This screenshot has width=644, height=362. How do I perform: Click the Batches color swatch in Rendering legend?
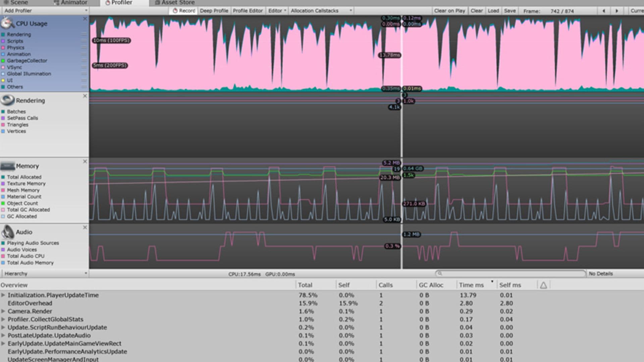[x=4, y=111]
